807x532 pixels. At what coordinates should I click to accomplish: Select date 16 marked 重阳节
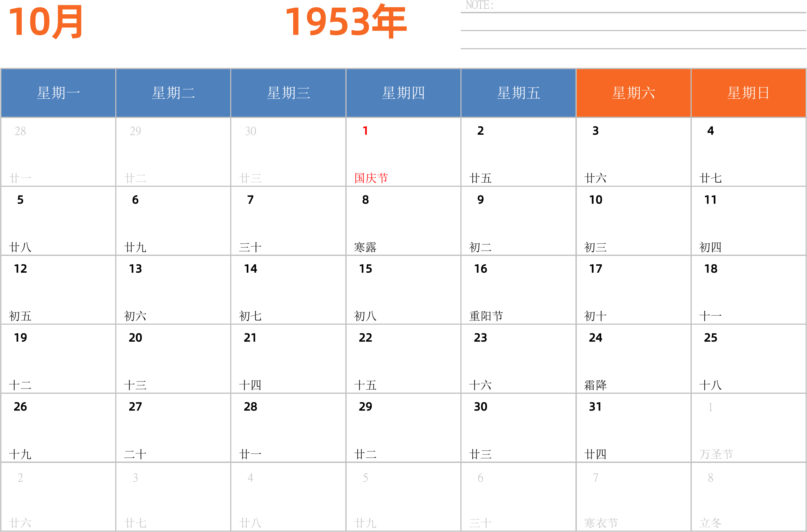518,290
